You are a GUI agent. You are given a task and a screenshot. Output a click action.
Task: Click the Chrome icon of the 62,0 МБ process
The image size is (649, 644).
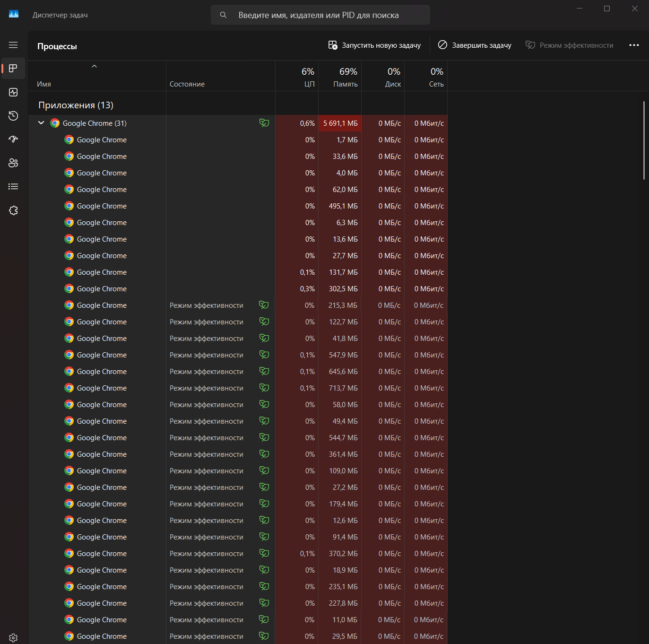click(x=69, y=190)
